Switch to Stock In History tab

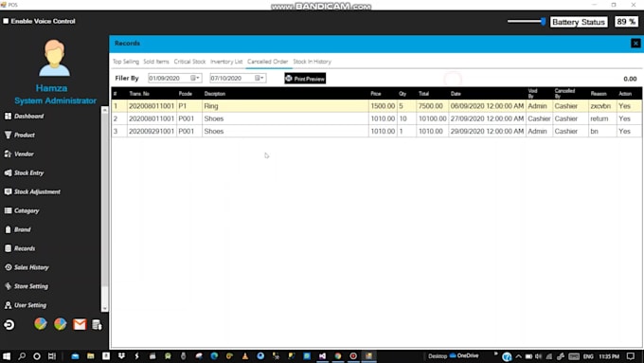pos(313,62)
